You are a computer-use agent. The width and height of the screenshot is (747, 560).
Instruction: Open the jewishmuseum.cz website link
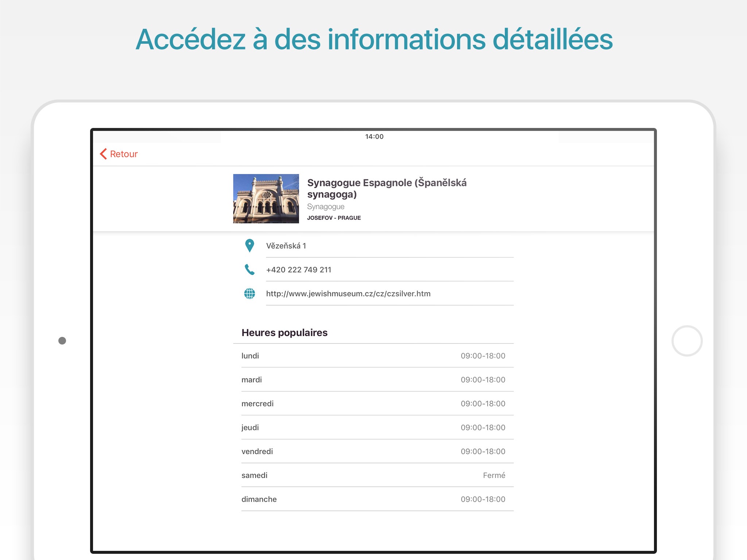pyautogui.click(x=348, y=294)
